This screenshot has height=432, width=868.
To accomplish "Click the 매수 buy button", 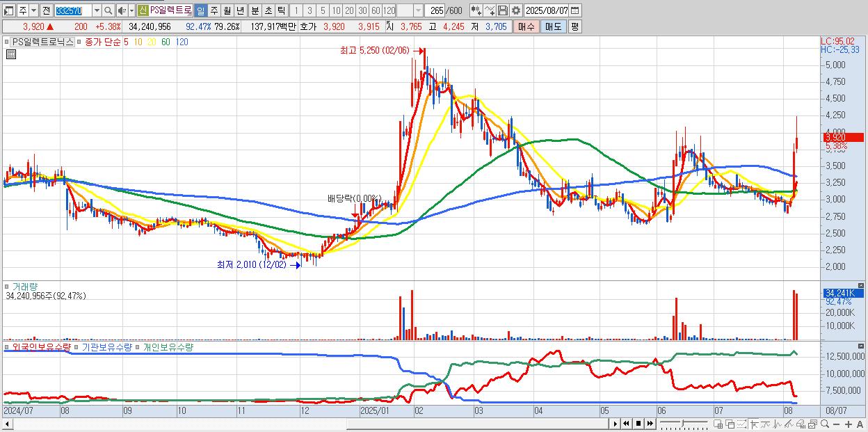I will pyautogui.click(x=526, y=26).
